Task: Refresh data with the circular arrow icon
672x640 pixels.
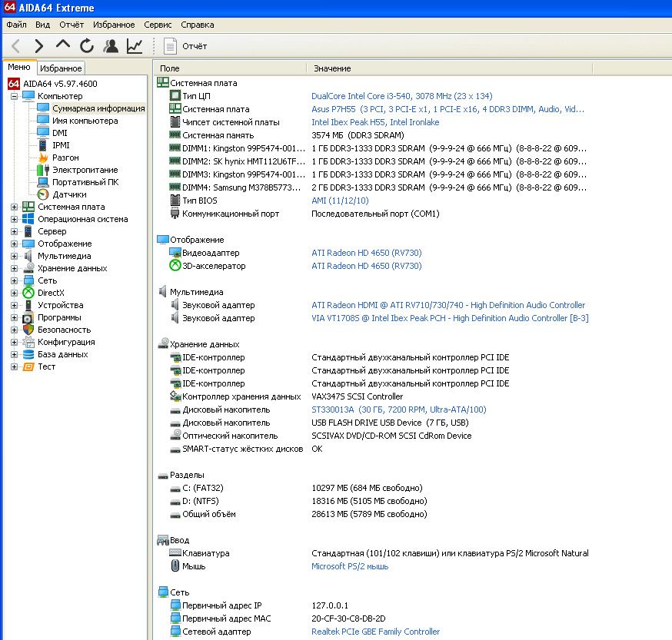Action: pyautogui.click(x=87, y=46)
